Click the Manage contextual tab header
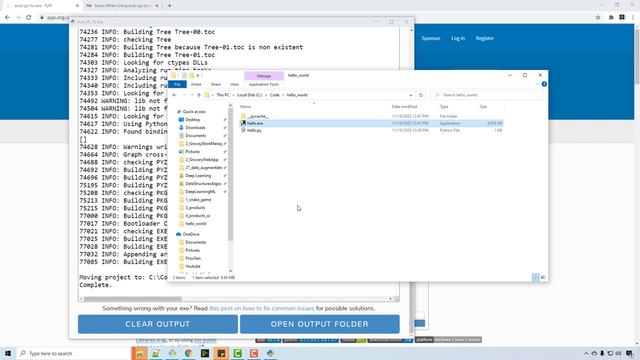This screenshot has width=640, height=360. (x=264, y=76)
